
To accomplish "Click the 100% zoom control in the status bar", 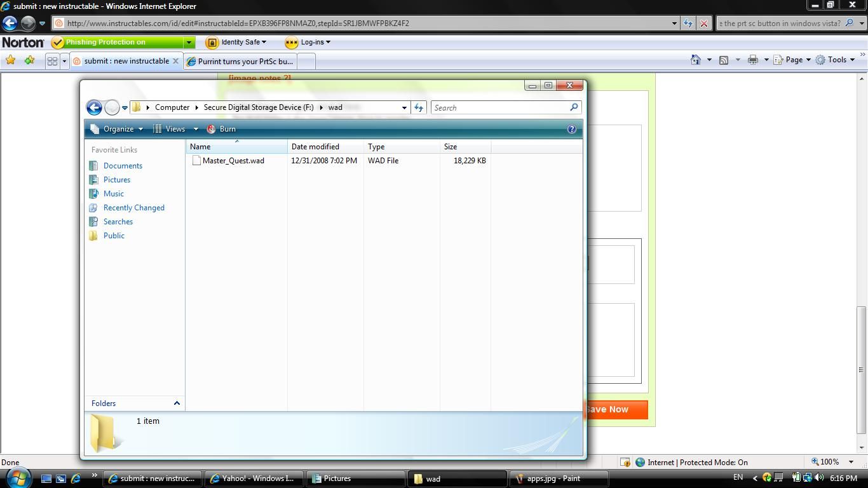I will (826, 462).
